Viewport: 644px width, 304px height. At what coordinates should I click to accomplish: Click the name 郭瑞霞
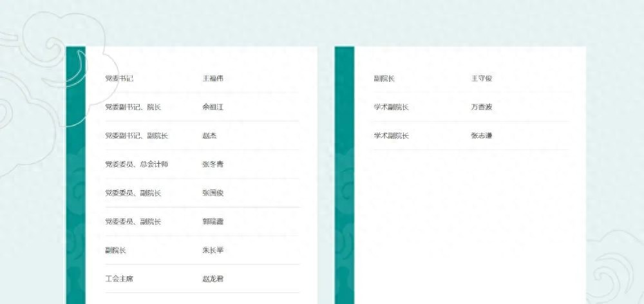(213, 222)
